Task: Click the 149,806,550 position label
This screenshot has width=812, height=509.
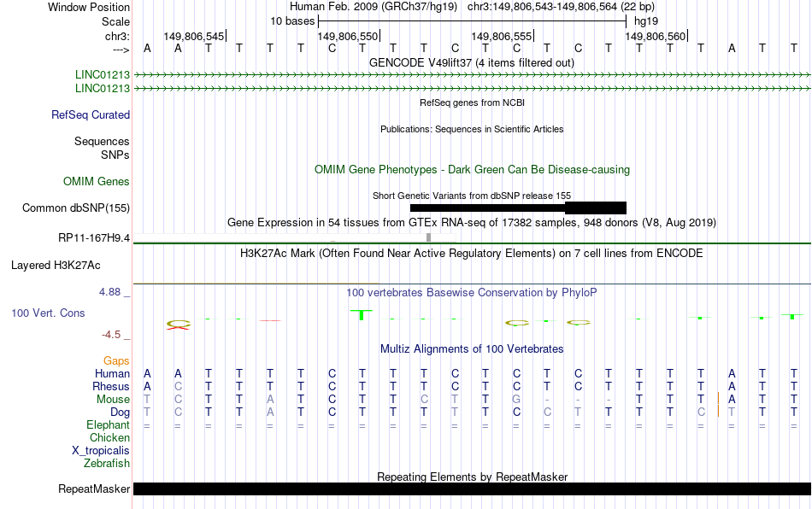Action: pyautogui.click(x=348, y=36)
